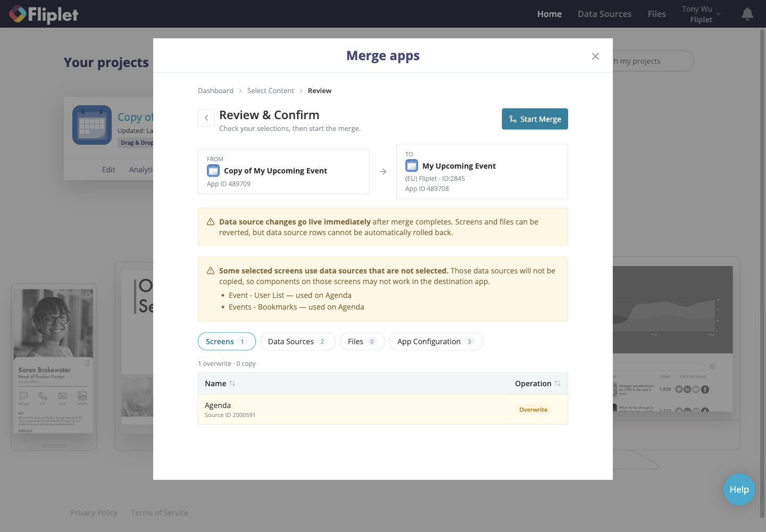Open the notifications bell
The width and height of the screenshot is (766, 532).
(747, 14)
